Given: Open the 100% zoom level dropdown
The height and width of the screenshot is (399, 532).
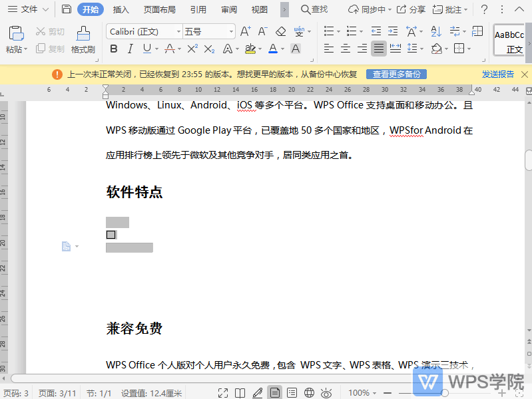Looking at the screenshot, I should pyautogui.click(x=362, y=393).
